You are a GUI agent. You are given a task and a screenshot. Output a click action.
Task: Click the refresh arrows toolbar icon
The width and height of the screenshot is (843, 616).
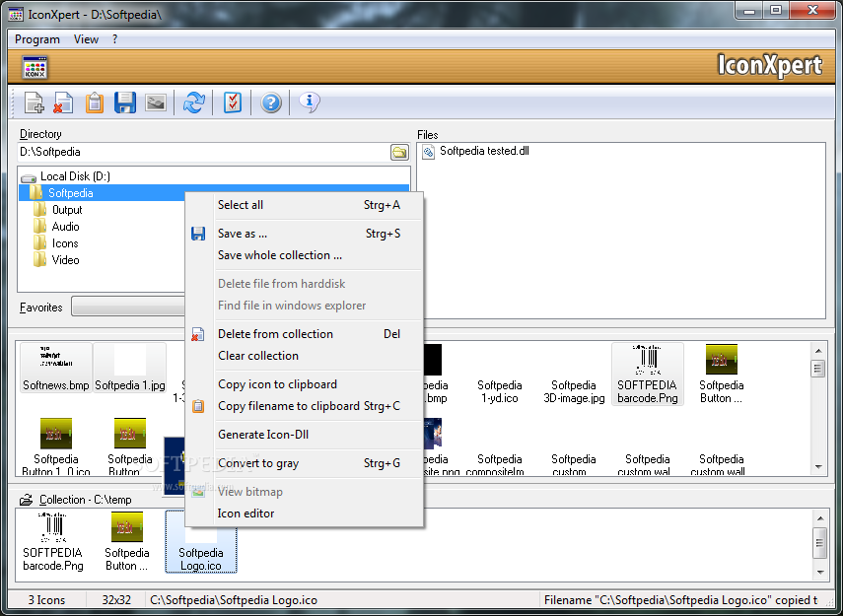[x=194, y=103]
